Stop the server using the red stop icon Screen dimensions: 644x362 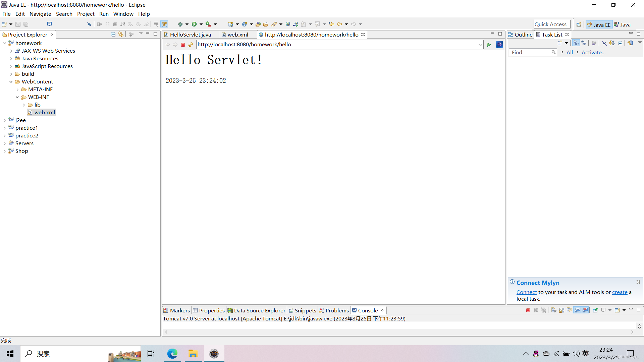[183, 45]
